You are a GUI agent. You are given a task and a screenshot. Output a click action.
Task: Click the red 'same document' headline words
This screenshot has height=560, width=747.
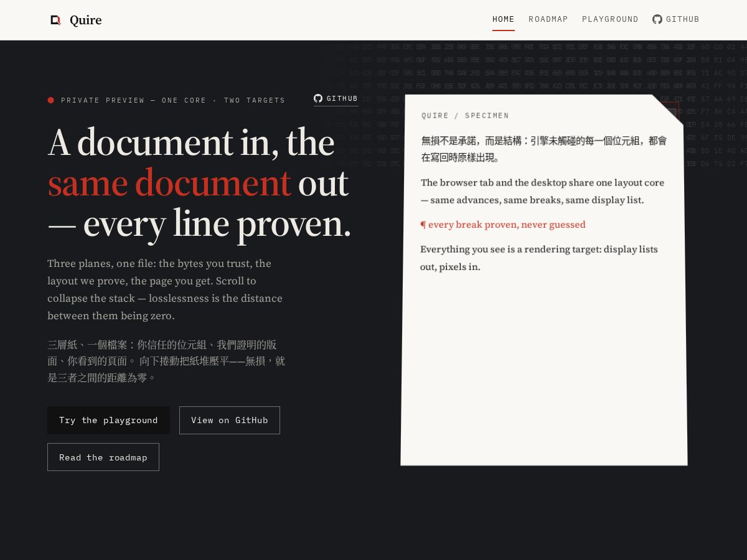point(169,183)
